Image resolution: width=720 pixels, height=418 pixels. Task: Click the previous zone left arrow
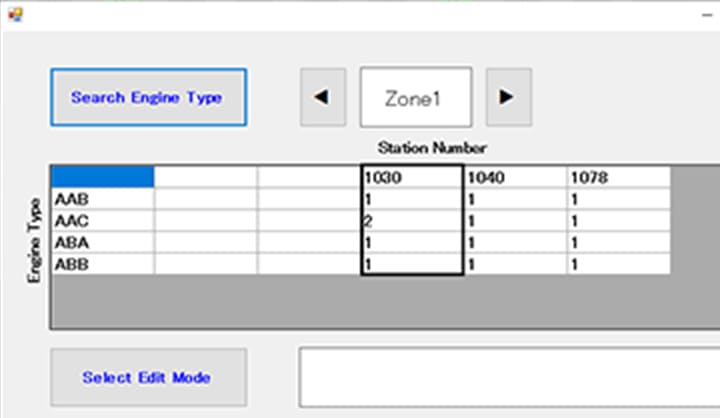pyautogui.click(x=323, y=97)
